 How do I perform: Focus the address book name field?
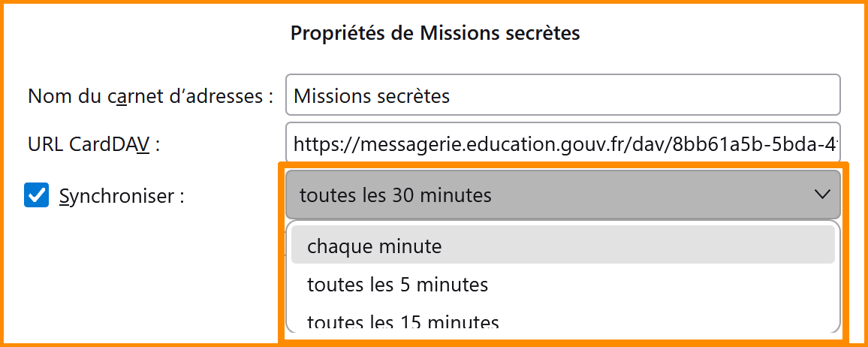pos(562,96)
